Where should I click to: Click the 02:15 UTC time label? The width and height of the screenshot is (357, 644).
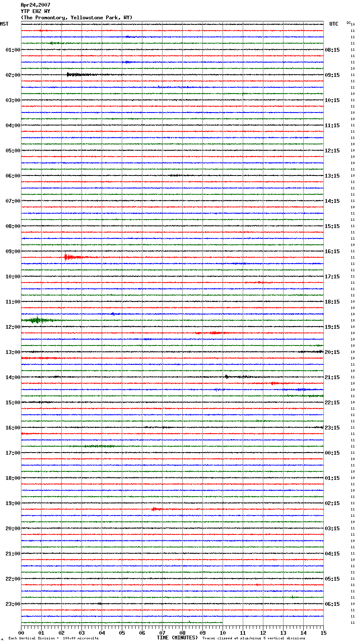pyautogui.click(x=332, y=503)
